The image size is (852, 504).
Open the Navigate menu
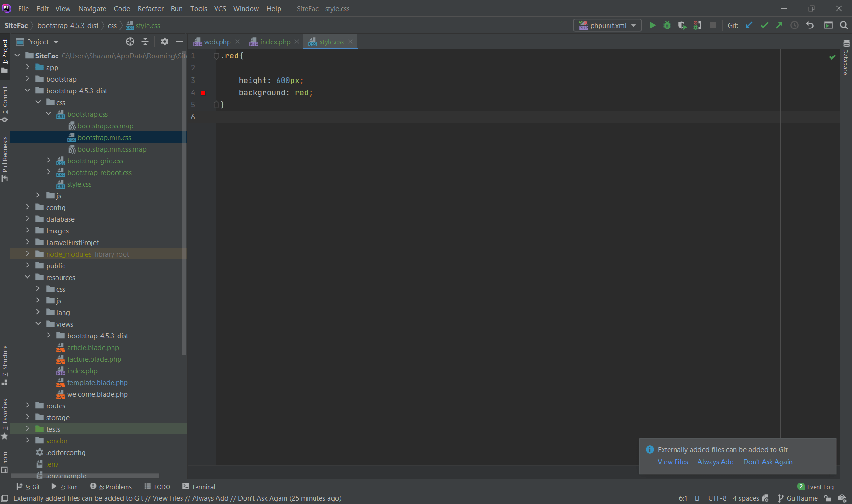pyautogui.click(x=92, y=9)
